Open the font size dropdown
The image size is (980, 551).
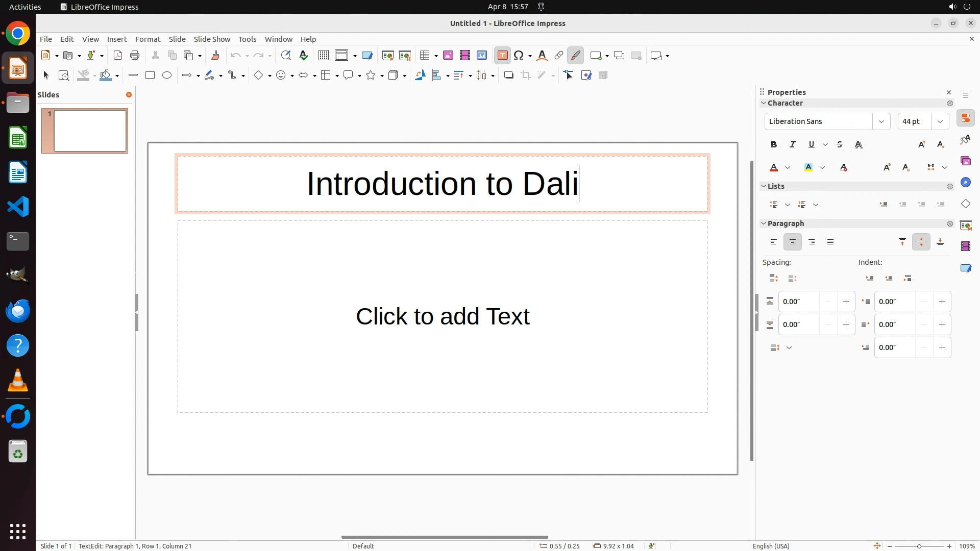coord(940,121)
